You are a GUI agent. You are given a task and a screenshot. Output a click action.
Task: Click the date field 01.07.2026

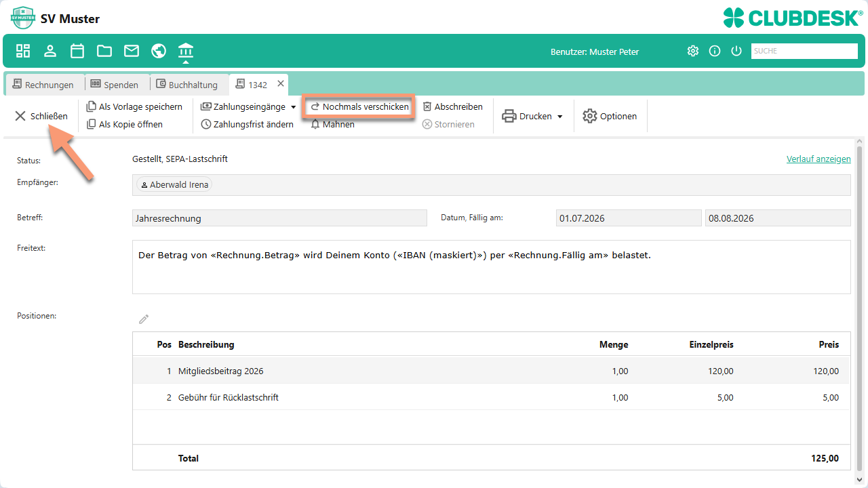[628, 218]
